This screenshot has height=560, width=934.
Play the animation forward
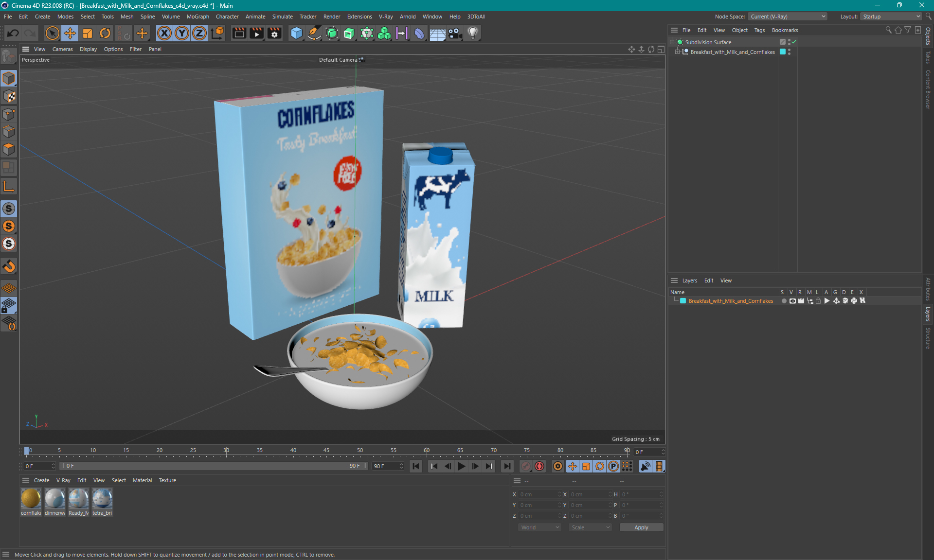461,466
